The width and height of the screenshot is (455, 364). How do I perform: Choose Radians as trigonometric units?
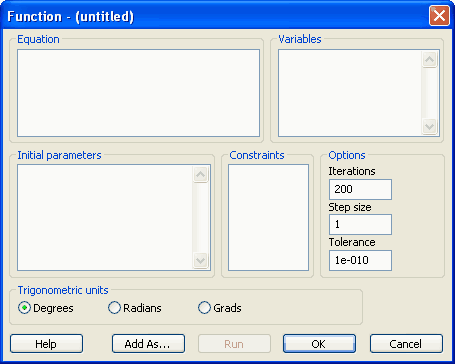(x=114, y=308)
